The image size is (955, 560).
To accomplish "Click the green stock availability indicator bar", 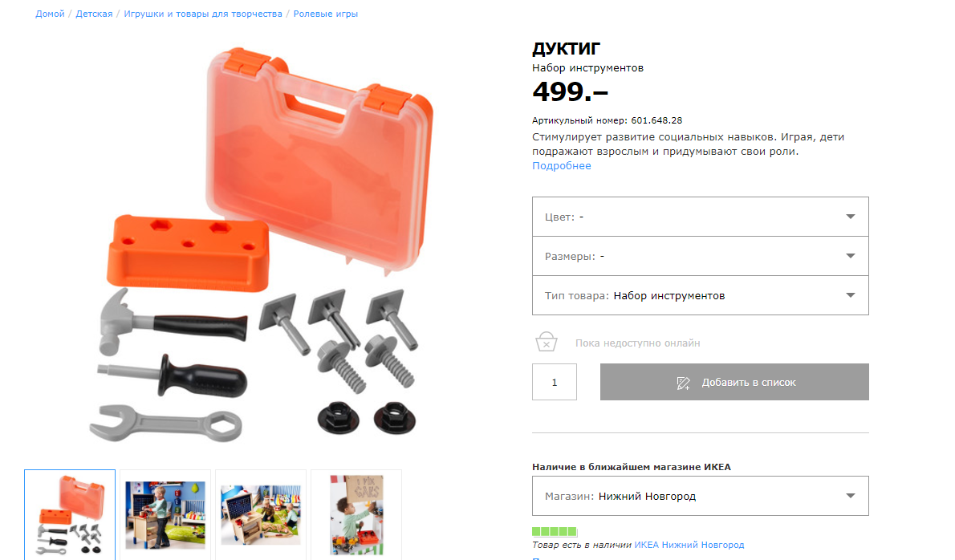I will pyautogui.click(x=555, y=531).
